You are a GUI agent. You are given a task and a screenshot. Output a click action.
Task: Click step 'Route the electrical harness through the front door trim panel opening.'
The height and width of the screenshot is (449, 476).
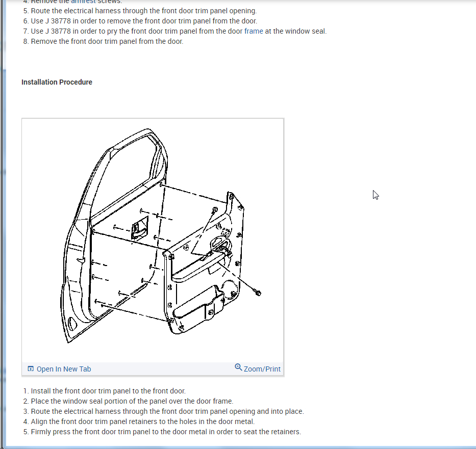coord(143,11)
